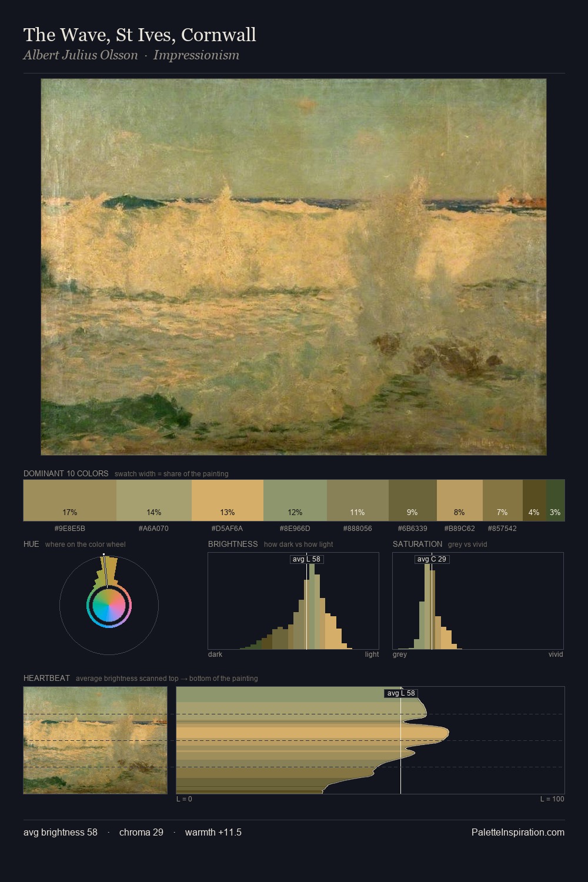Click the heartbeat brightness profile chart
Screen dimensions: 588x882
[x=370, y=740]
